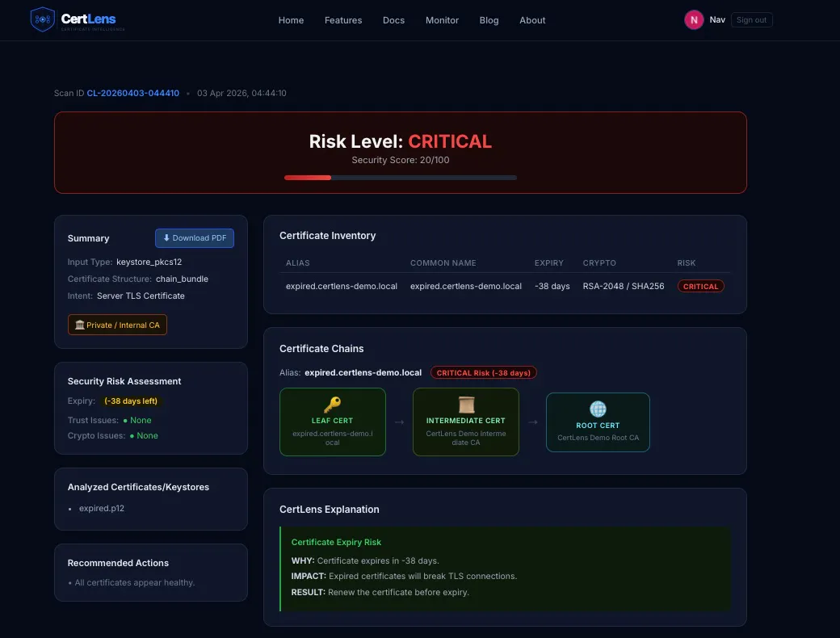840x638 pixels.
Task: Select the Intermediate Cert card
Action: [x=466, y=422]
